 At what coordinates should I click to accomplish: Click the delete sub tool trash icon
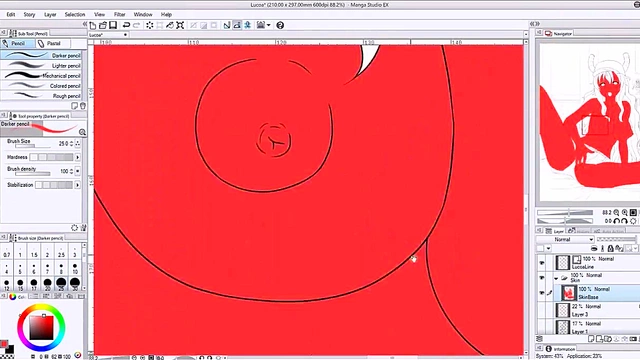tap(83, 106)
